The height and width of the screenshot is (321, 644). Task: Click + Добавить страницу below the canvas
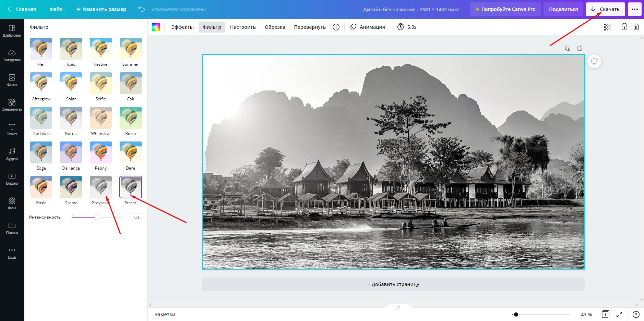coord(393,284)
